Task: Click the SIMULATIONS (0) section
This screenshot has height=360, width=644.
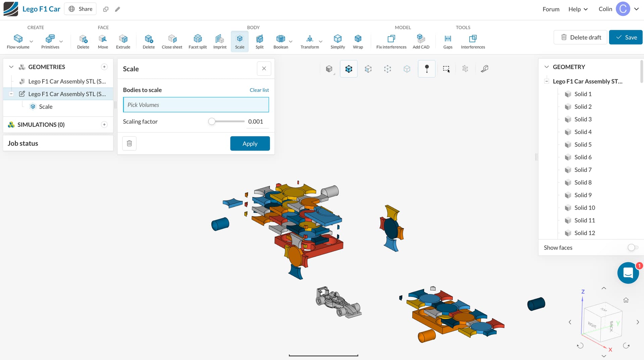Action: point(41,125)
